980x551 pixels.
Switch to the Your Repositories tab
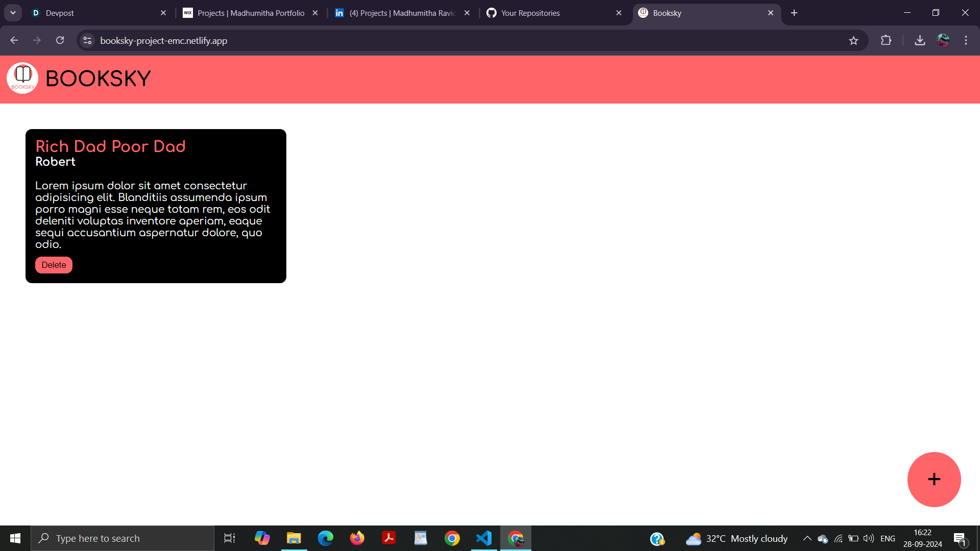point(530,13)
